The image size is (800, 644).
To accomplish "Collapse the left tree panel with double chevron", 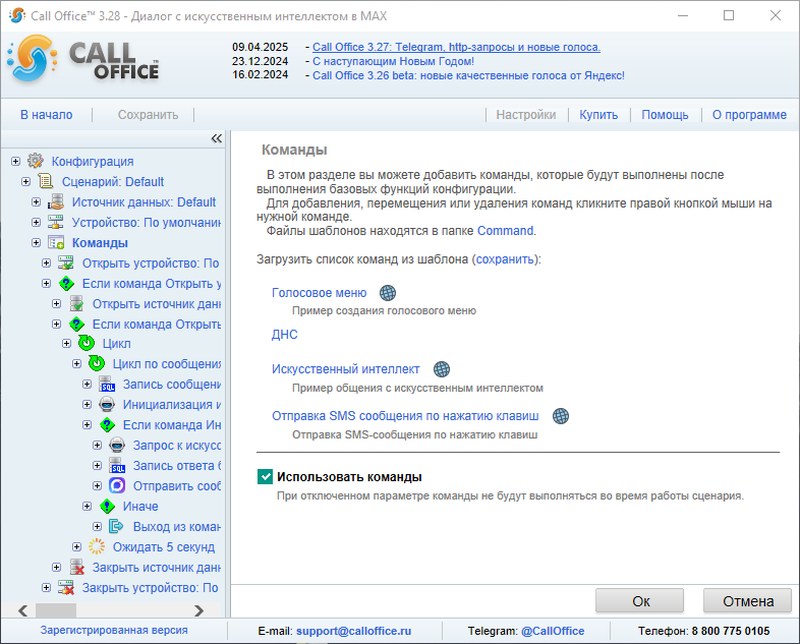I will (x=216, y=138).
